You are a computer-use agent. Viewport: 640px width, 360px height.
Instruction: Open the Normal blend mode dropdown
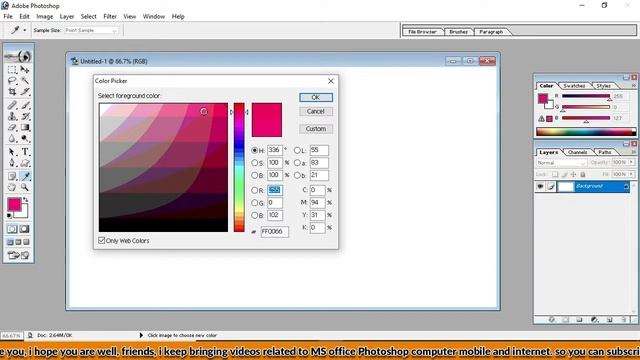(x=562, y=162)
